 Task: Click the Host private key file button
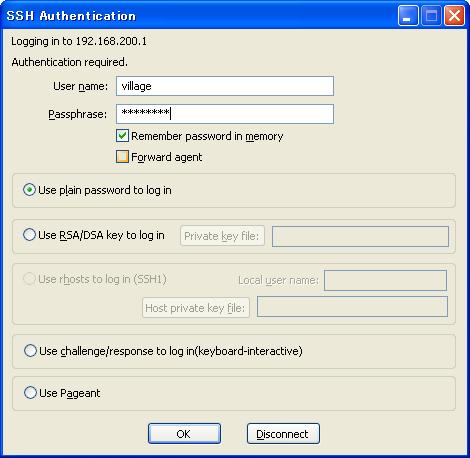point(196,308)
